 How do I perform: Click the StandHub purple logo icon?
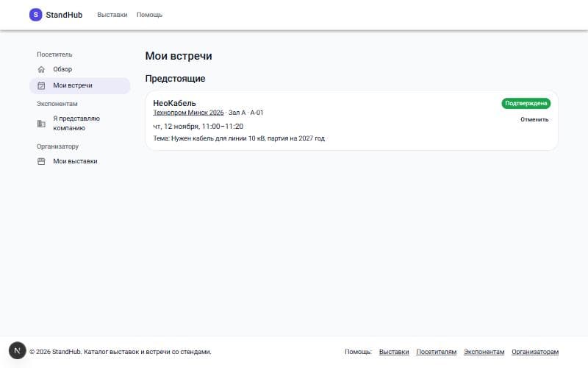pyautogui.click(x=35, y=15)
